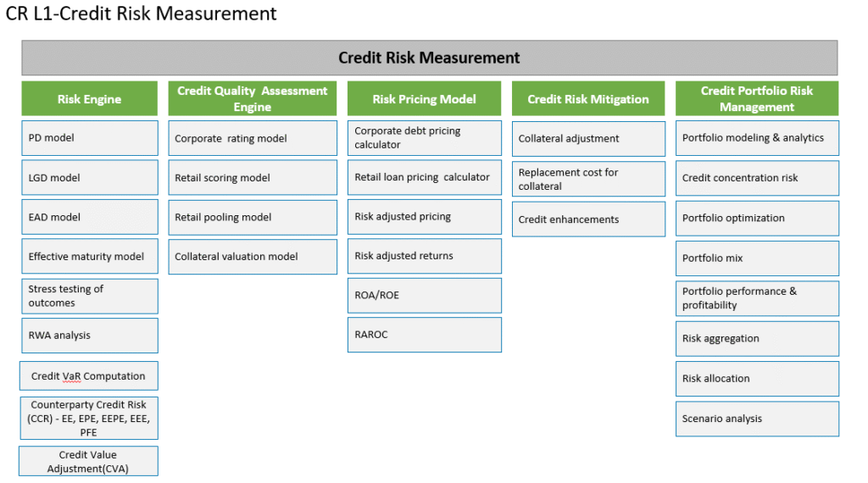Viewport: 868px width, 483px height.
Task: Select the Replacement cost for collateral box
Action: (x=588, y=179)
